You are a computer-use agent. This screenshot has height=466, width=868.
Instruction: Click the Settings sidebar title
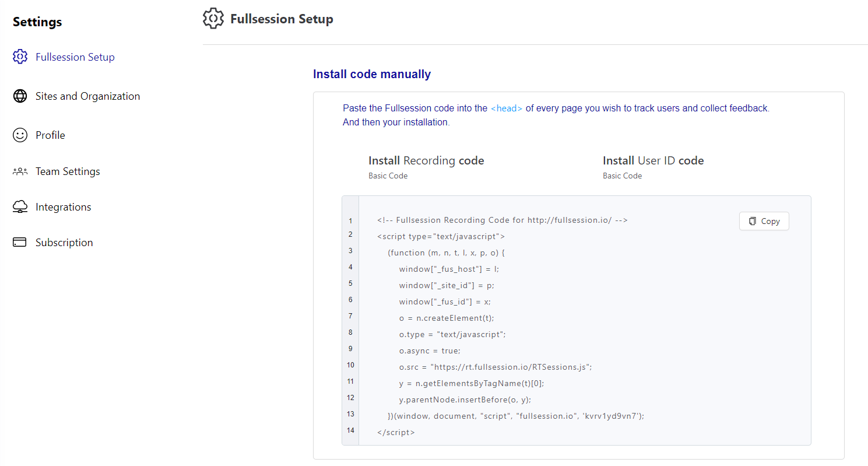(x=37, y=22)
